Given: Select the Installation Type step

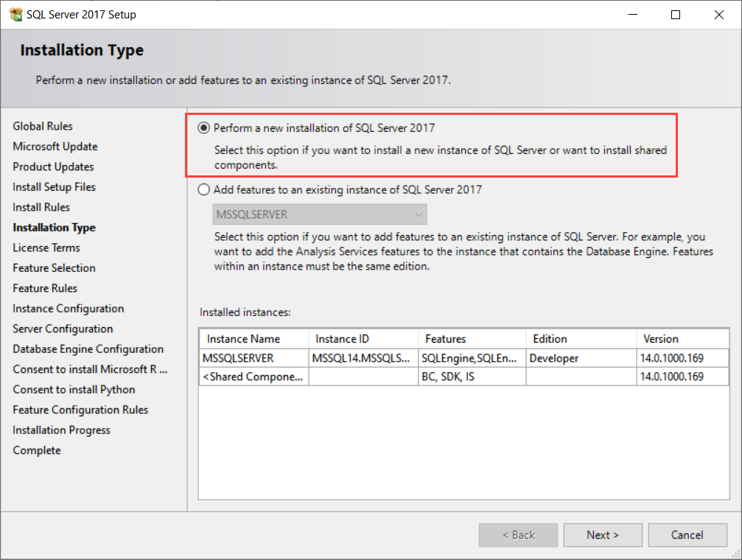Looking at the screenshot, I should (x=54, y=227).
